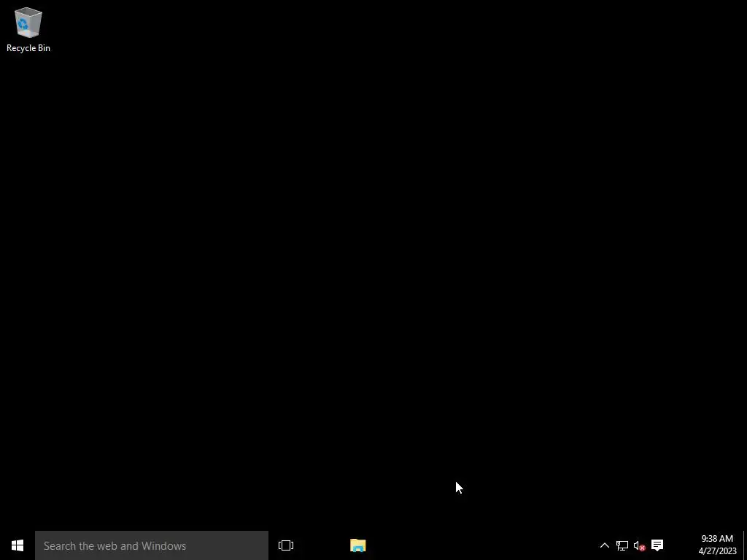Open the Windows Start menu
This screenshot has width=747, height=560.
tap(18, 545)
